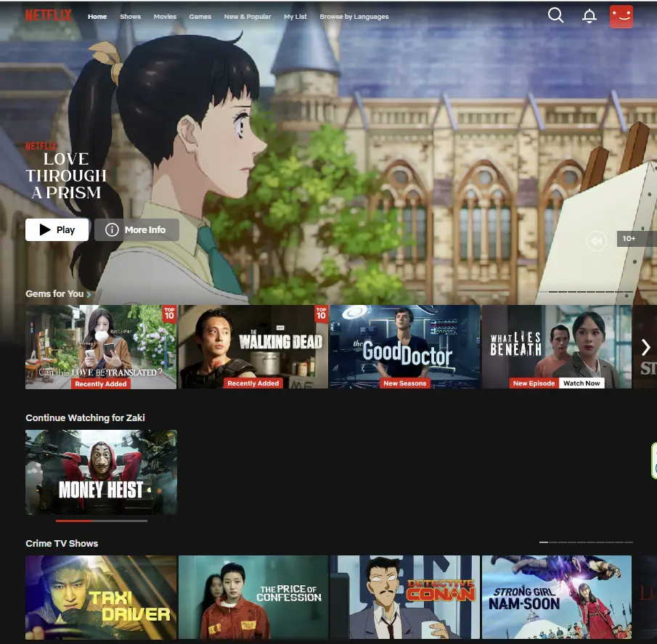Image resolution: width=657 pixels, height=644 pixels.
Task: Open The Walking Dead thumbnail
Action: pos(253,347)
